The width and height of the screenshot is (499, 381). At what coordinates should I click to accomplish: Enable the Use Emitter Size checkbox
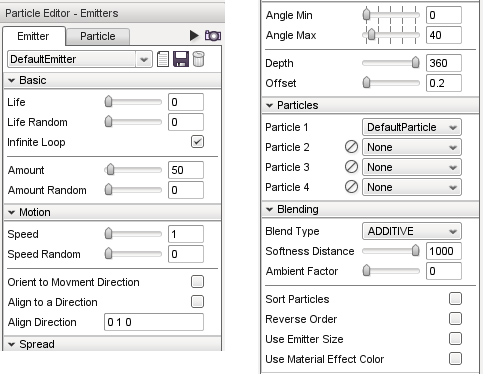click(455, 339)
